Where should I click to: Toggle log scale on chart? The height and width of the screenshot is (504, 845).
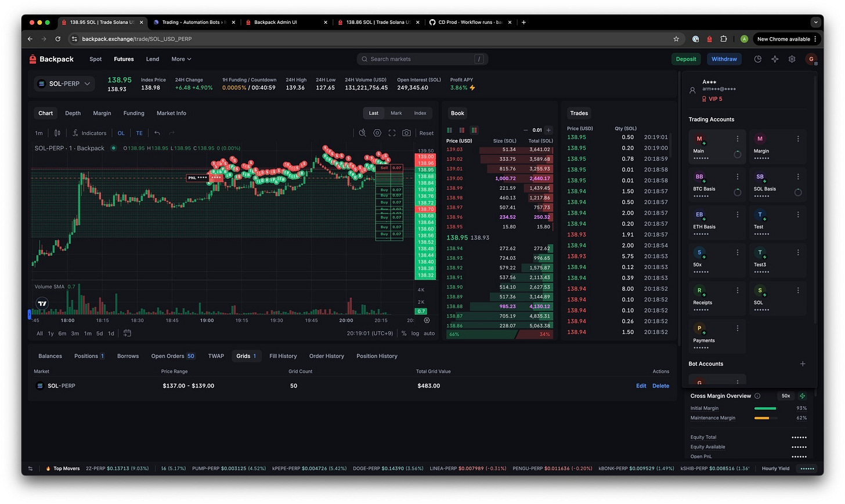[x=415, y=333]
